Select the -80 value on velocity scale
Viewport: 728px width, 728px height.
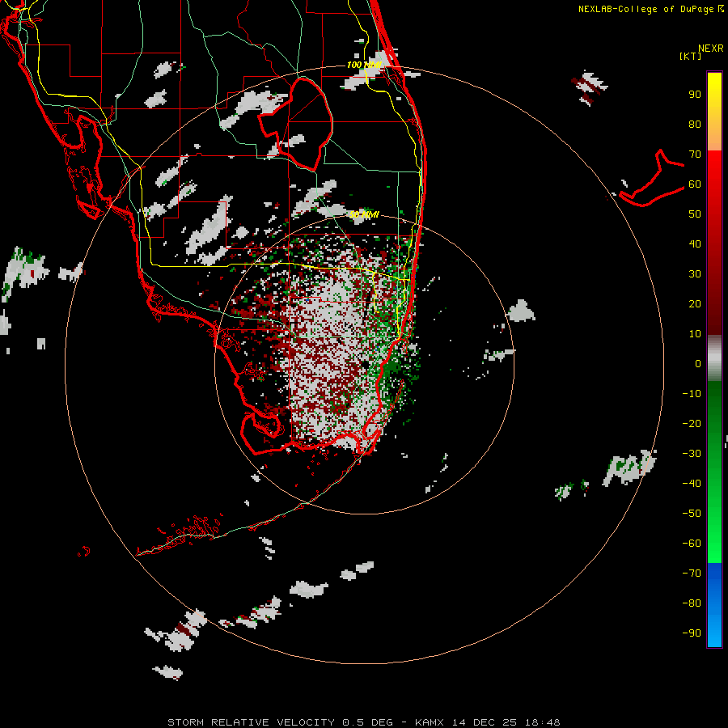tap(692, 603)
